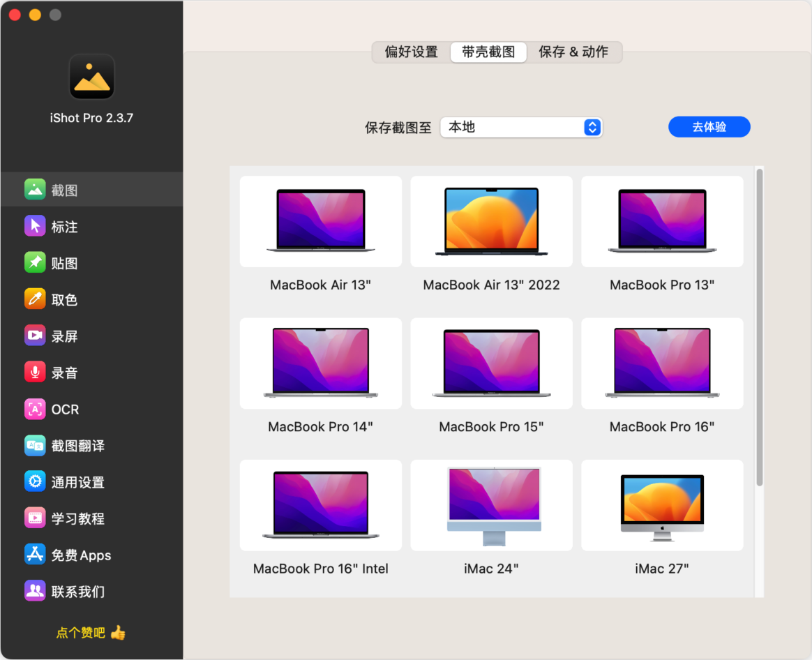Click the "iShot Pro 2.3.7" version text
This screenshot has height=660, width=812.
click(91, 118)
